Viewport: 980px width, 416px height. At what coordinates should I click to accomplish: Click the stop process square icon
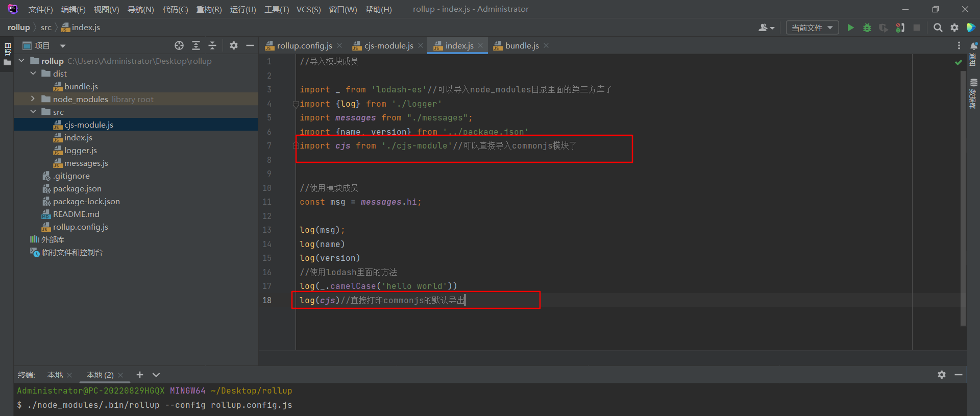coord(917,28)
